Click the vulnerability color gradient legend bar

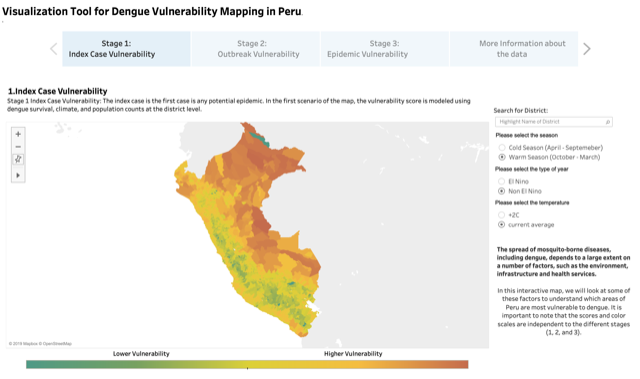tap(247, 364)
